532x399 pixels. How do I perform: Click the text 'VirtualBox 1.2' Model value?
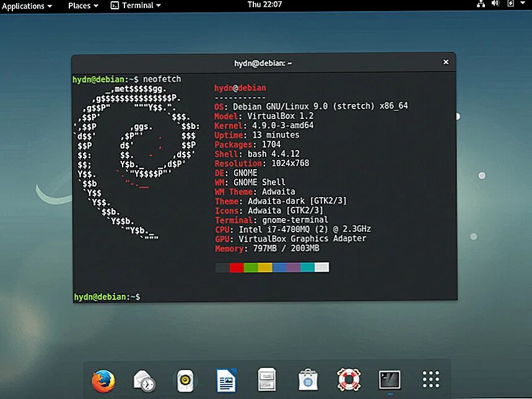click(x=281, y=116)
